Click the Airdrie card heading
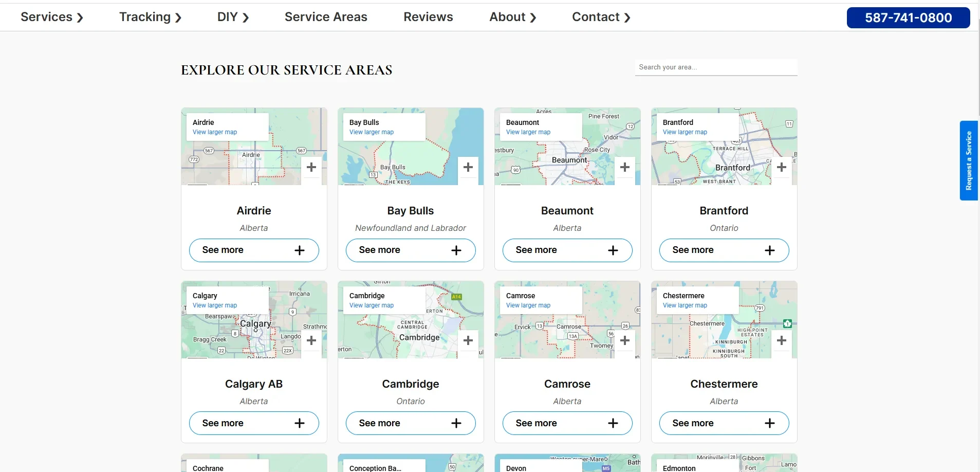Viewport: 980px width, 472px height. pos(254,211)
